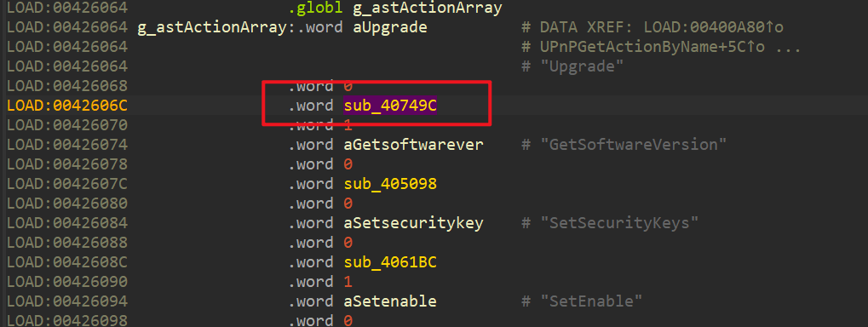The width and height of the screenshot is (868, 327).
Task: Click the g_astActionArray label at LOAD:00426064
Action: (211, 27)
